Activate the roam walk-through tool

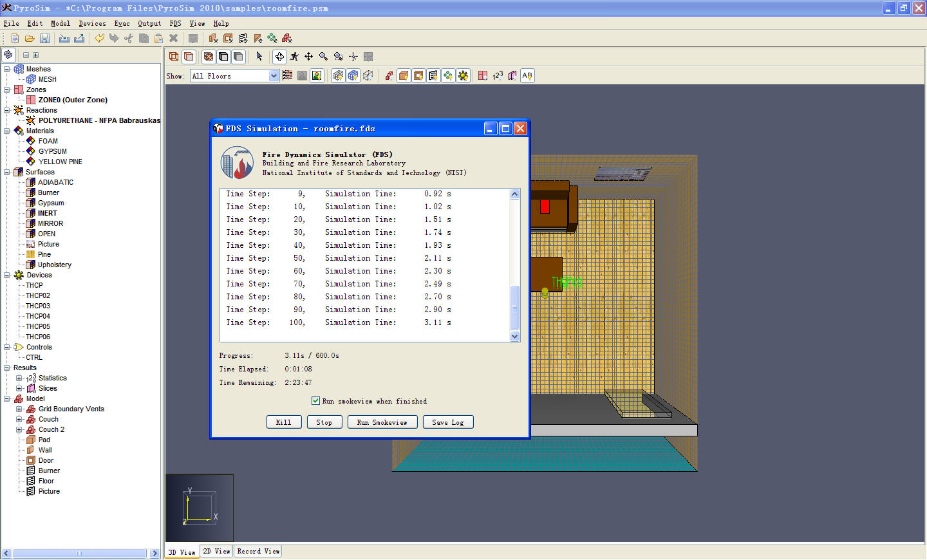point(294,57)
